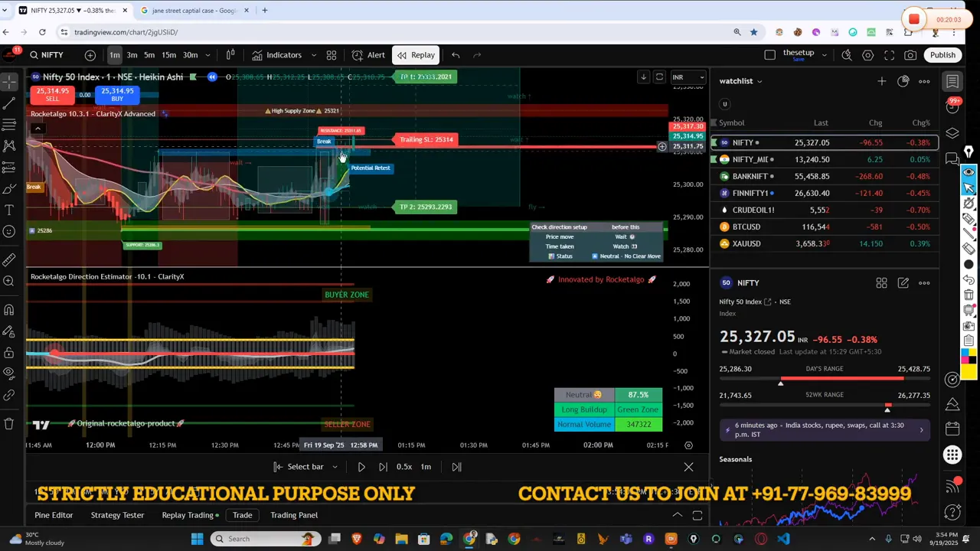This screenshot has width=980, height=551.
Task: Open chart settings hexagon icon
Action: click(867, 55)
